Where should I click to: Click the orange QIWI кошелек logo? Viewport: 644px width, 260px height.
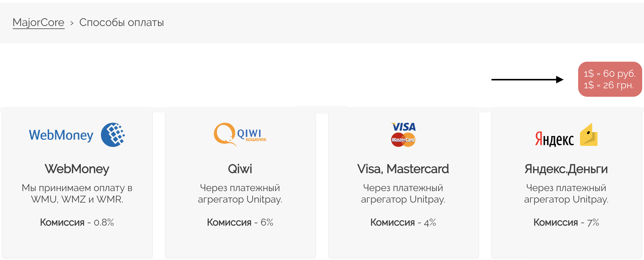pos(240,135)
